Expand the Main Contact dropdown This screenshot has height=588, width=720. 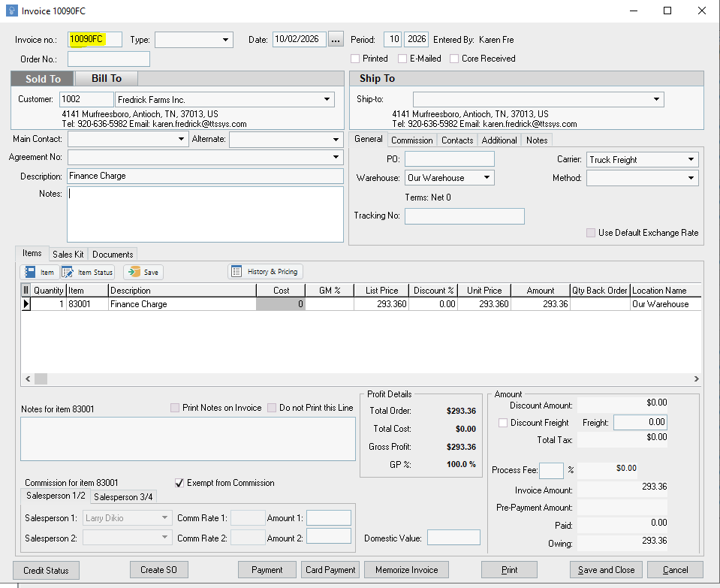(182, 139)
